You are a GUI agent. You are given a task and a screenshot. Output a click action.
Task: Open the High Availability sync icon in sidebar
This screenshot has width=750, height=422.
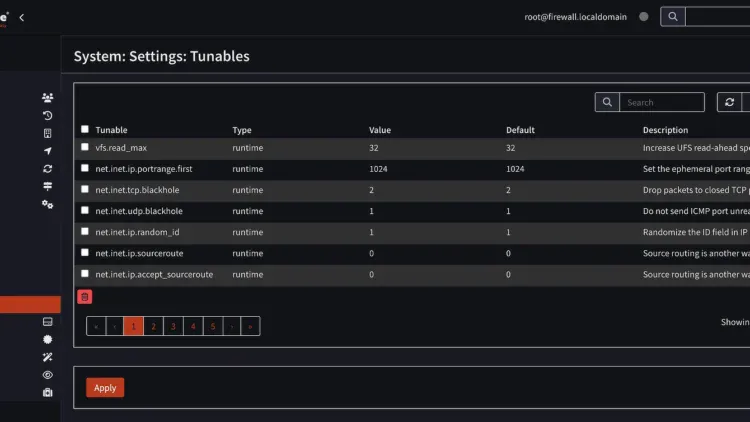pyautogui.click(x=47, y=168)
